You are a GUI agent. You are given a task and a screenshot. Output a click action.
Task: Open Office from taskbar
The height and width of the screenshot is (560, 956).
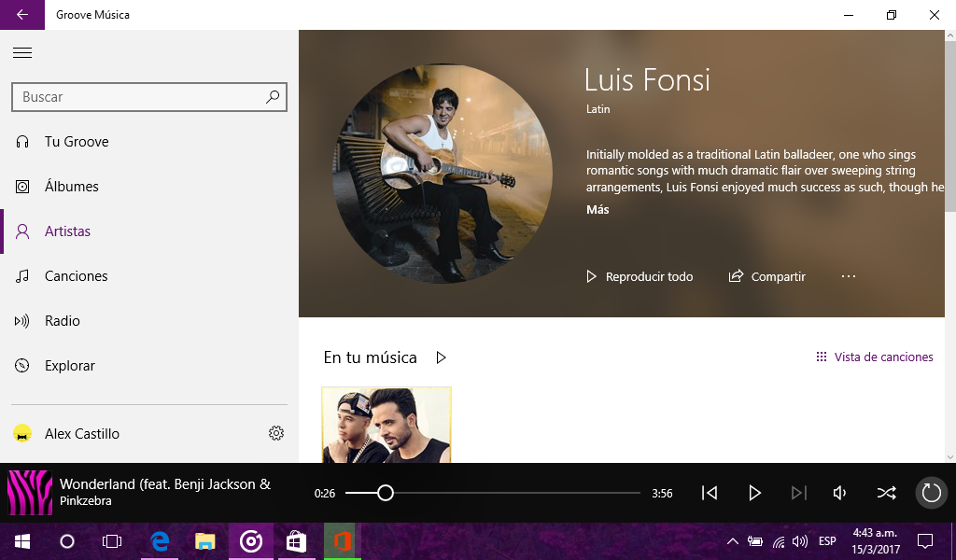tap(342, 541)
